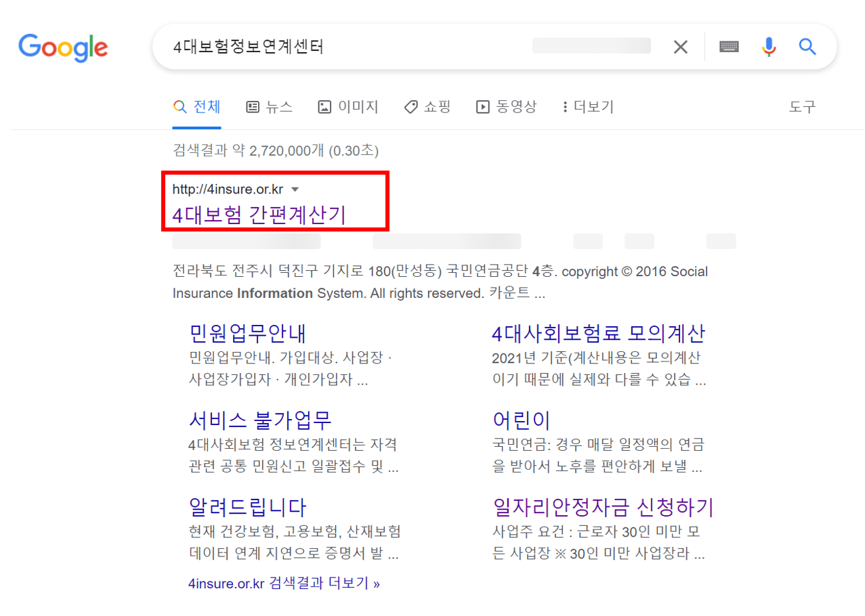The image size is (865, 616).
Task: Open the 어린이 sitelink
Action: click(x=521, y=420)
